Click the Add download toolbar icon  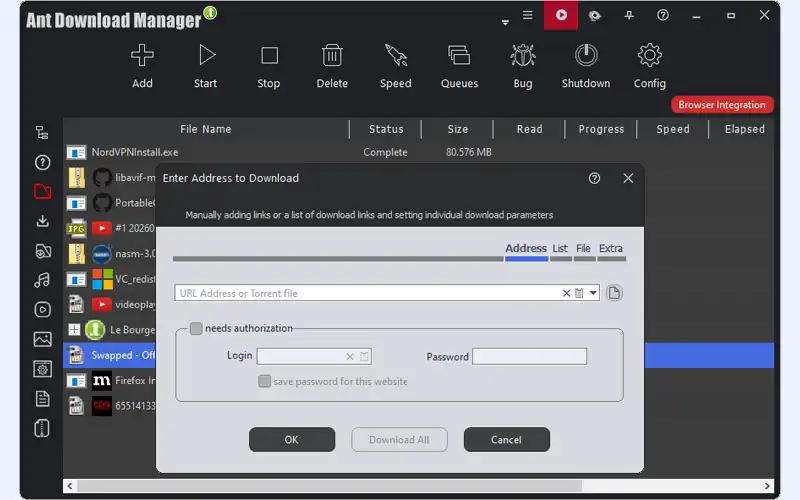[x=142, y=55]
